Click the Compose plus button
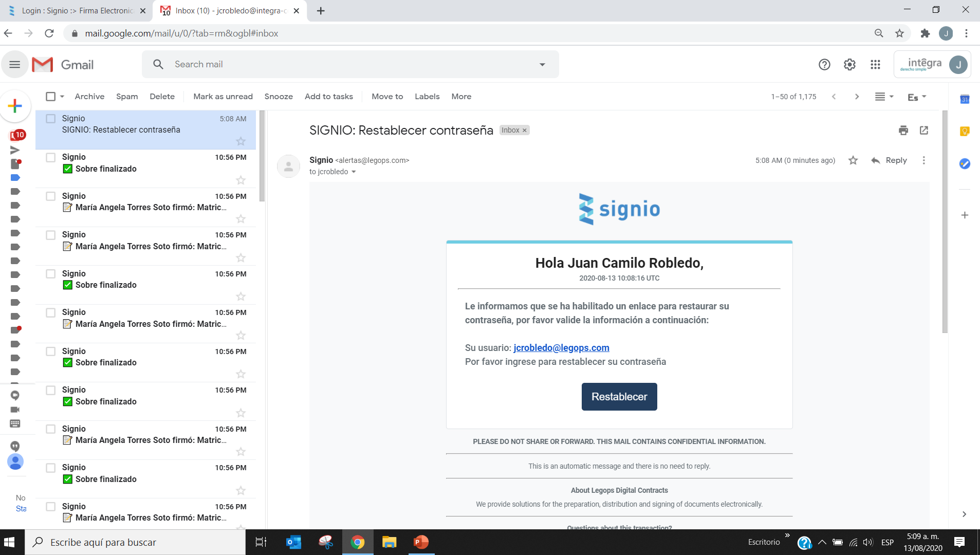Viewport: 980px width, 555px height. pyautogui.click(x=15, y=106)
